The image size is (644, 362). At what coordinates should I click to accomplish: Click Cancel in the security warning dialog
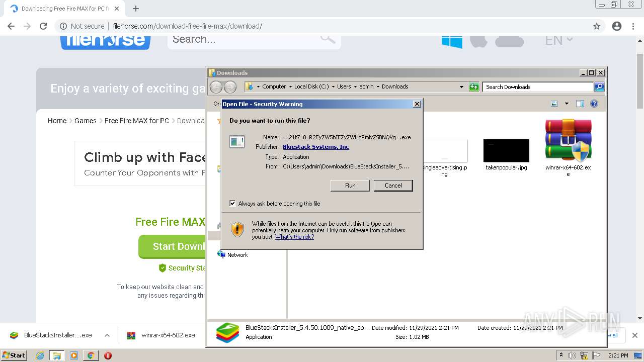click(393, 186)
